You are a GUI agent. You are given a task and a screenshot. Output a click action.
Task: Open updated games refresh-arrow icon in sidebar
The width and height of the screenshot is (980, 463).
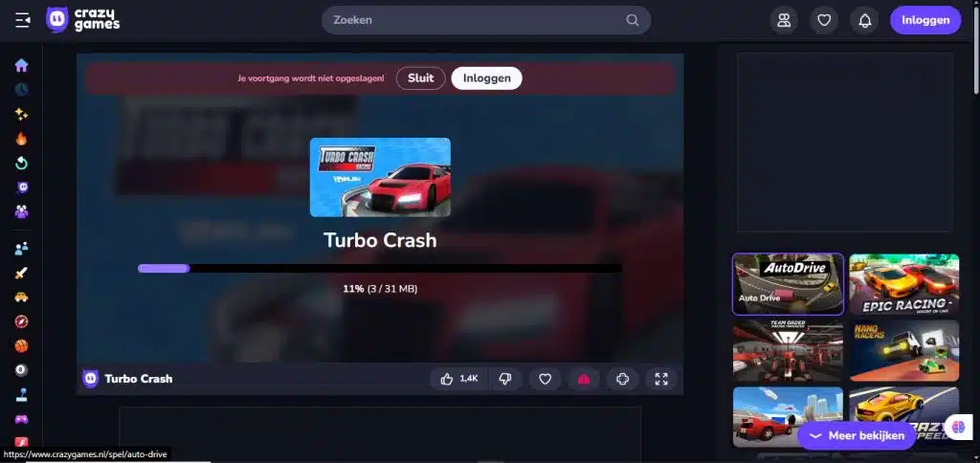pos(21,164)
